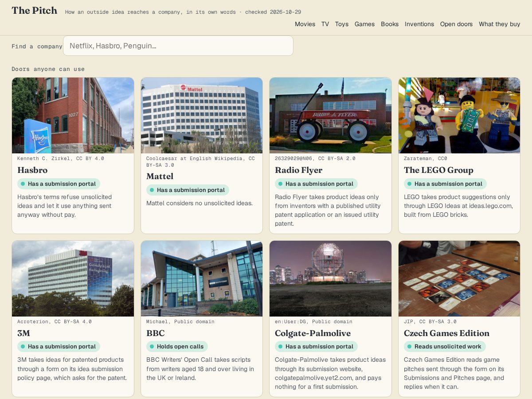Screen dimensions: 532x399
Task: Open the Czech Games Edition card title
Action: 446,333
